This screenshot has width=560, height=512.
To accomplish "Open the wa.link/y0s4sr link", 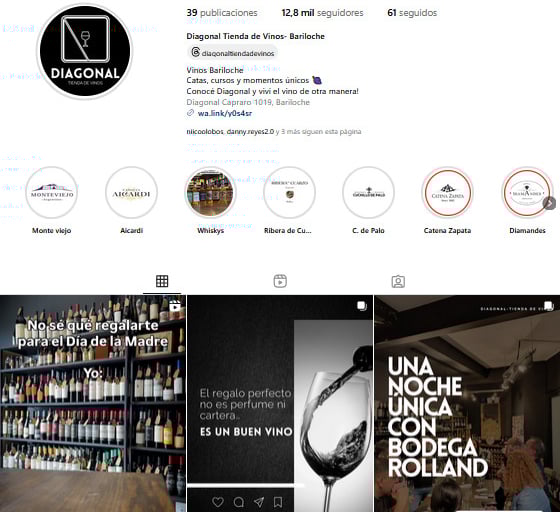I will coord(225,113).
